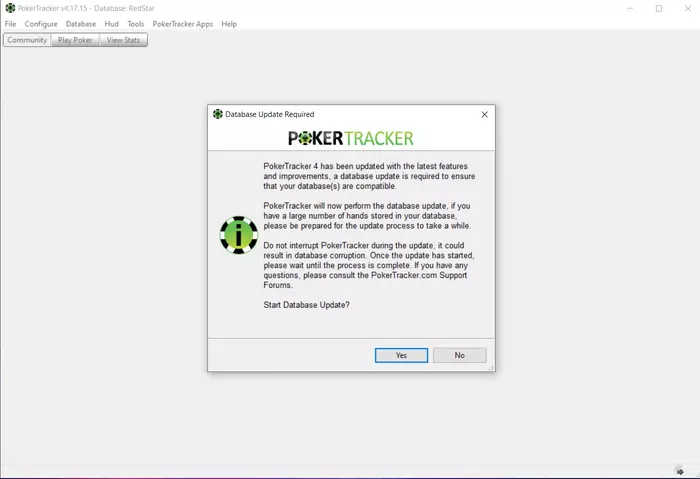Click No to decline database update
700x479 pixels.
[x=459, y=355]
